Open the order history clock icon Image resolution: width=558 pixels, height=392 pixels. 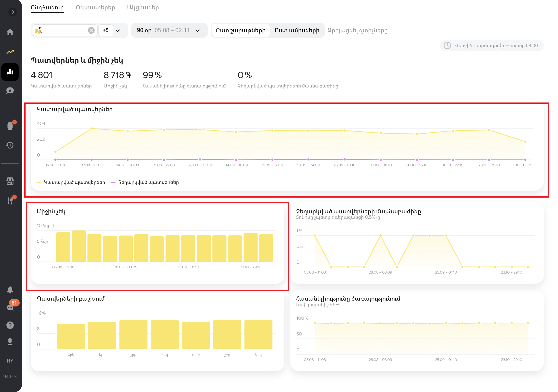pyautogui.click(x=10, y=145)
